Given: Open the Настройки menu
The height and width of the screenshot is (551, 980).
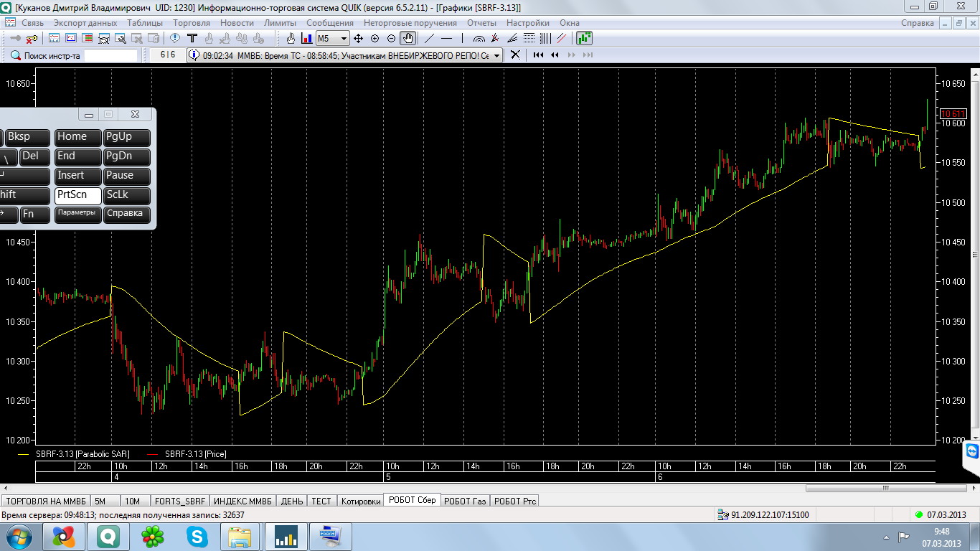Looking at the screenshot, I should [x=528, y=23].
